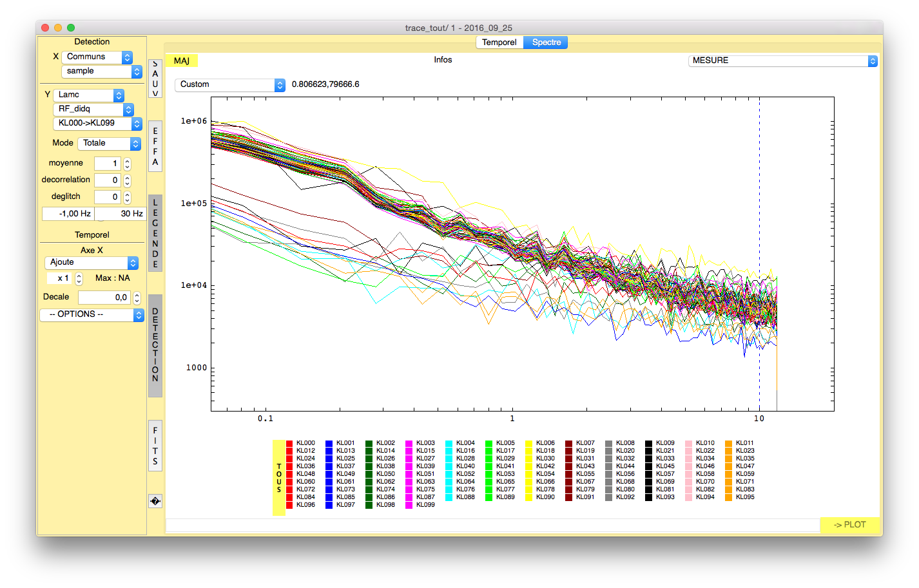Toggle the vertical DETECTION button
Image resolution: width=919 pixels, height=588 pixels.
155,346
